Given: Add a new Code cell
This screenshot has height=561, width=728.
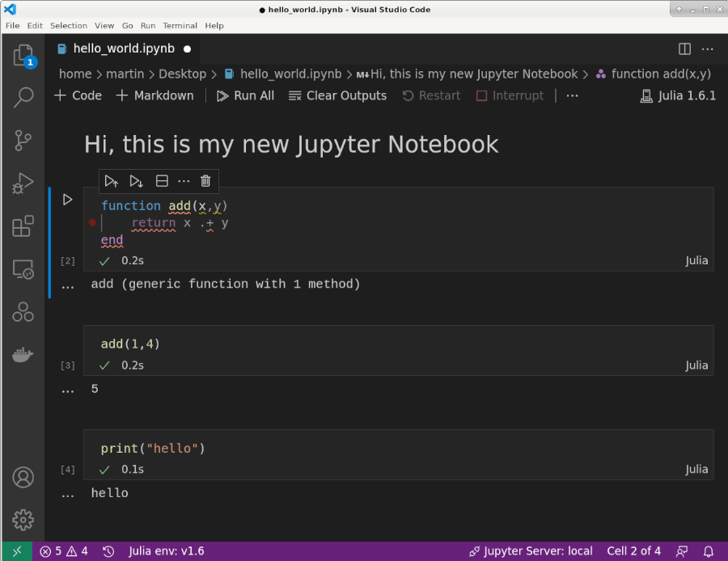Looking at the screenshot, I should 78,95.
